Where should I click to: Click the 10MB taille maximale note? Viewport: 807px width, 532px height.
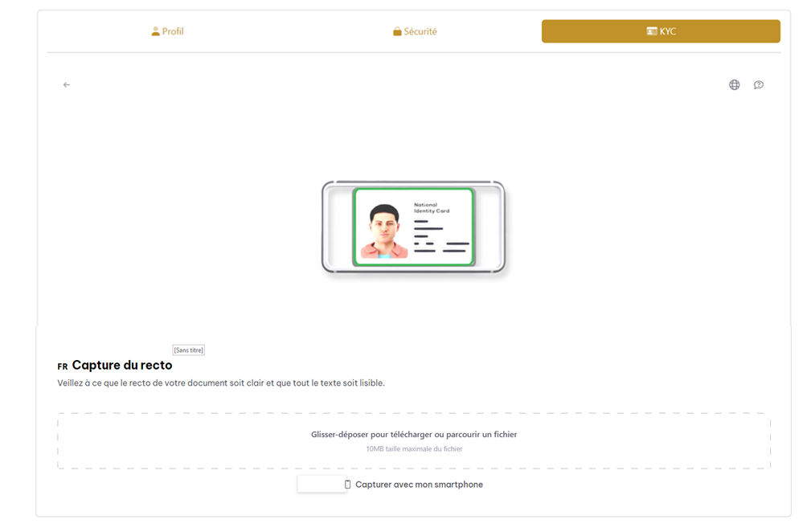414,448
